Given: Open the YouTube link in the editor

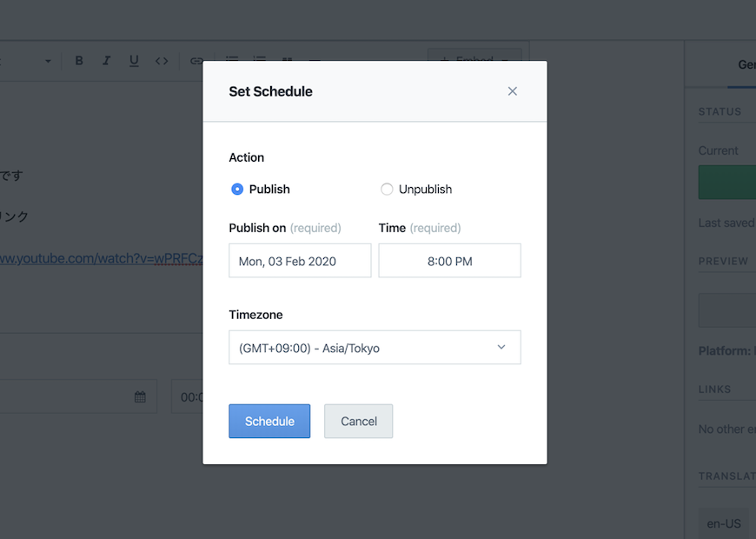Looking at the screenshot, I should point(101,259).
